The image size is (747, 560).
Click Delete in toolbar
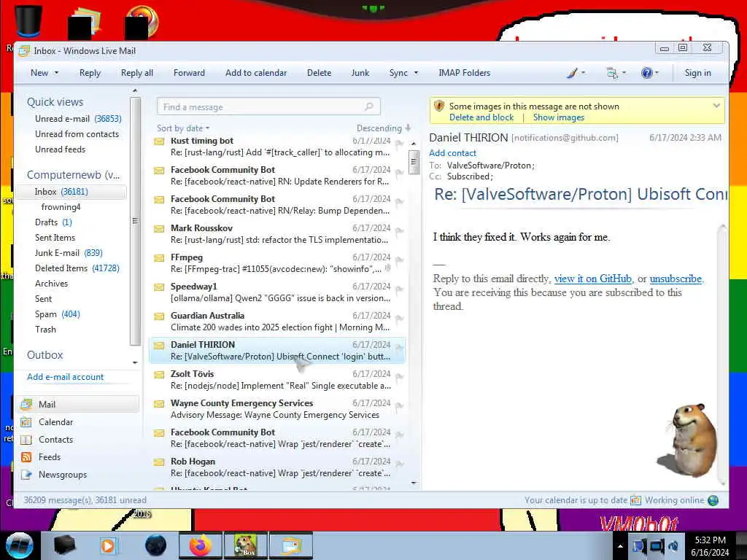tap(319, 73)
